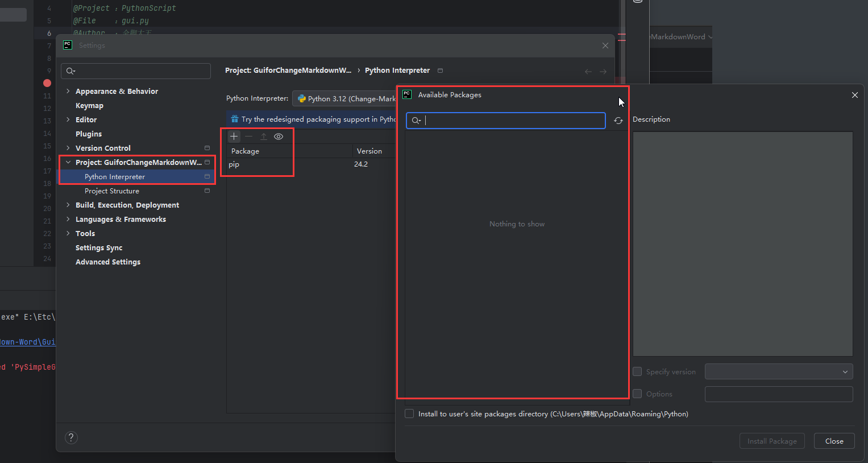This screenshot has width=868, height=463.
Task: Click the Install Package button
Action: (x=772, y=441)
